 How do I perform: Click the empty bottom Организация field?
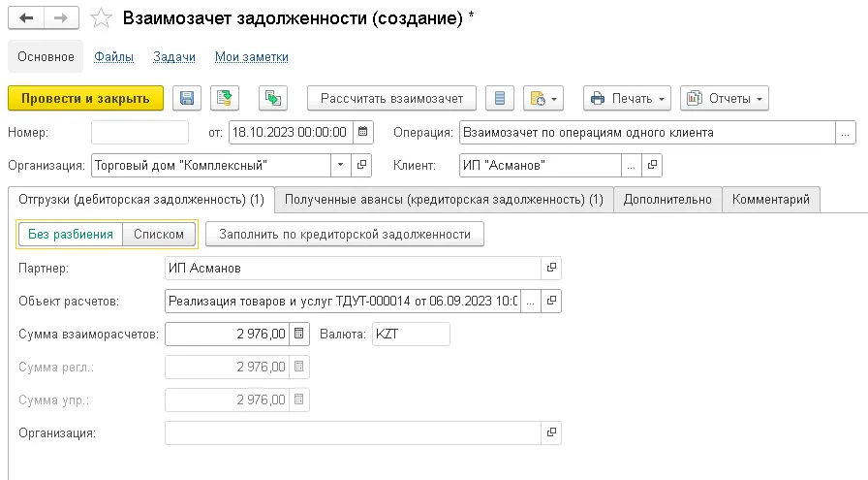coord(353,432)
